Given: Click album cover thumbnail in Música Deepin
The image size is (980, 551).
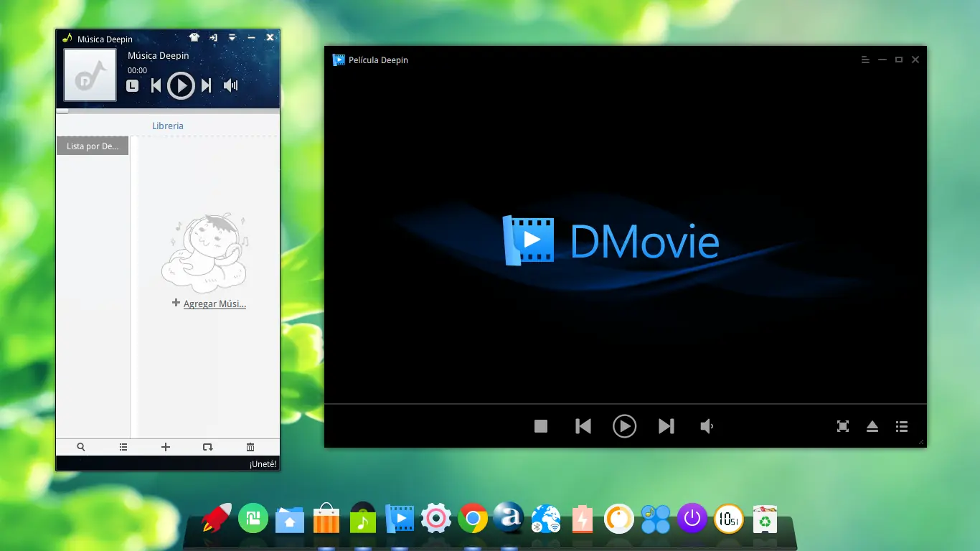Looking at the screenshot, I should point(90,75).
